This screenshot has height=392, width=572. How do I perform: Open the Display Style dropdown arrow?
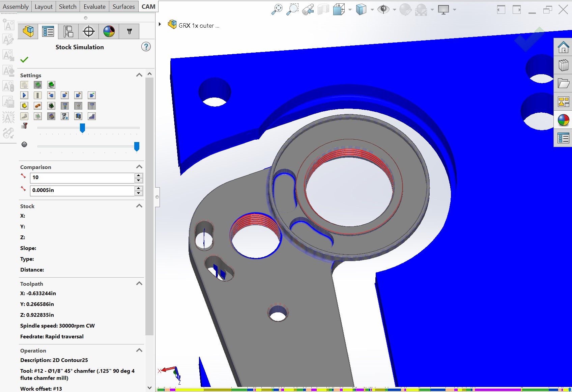[372, 10]
